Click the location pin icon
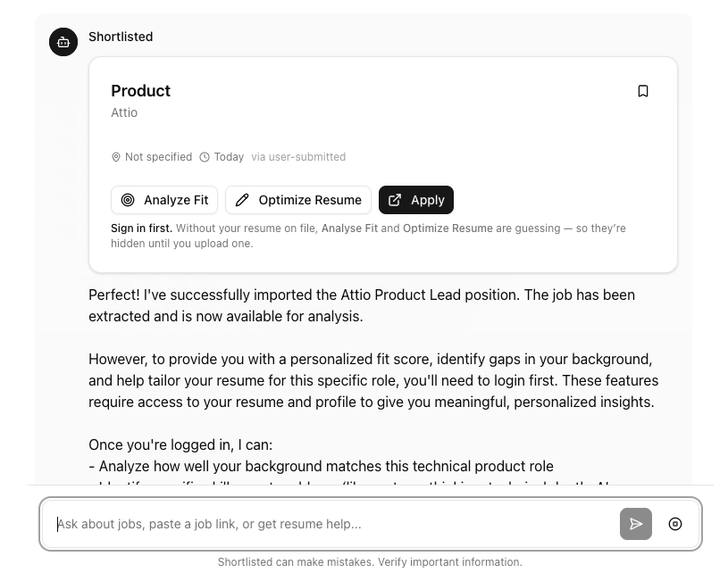Screen dimensions: 728x573 point(116,157)
